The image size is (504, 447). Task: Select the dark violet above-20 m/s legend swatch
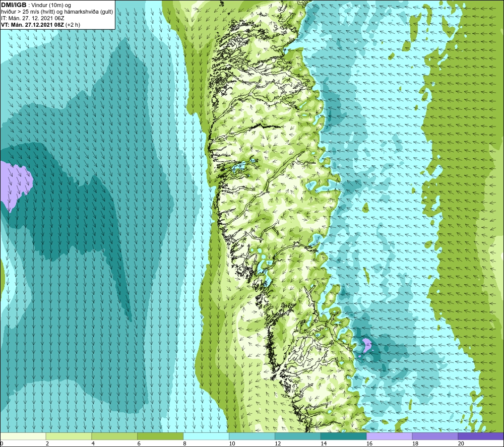[481, 436]
